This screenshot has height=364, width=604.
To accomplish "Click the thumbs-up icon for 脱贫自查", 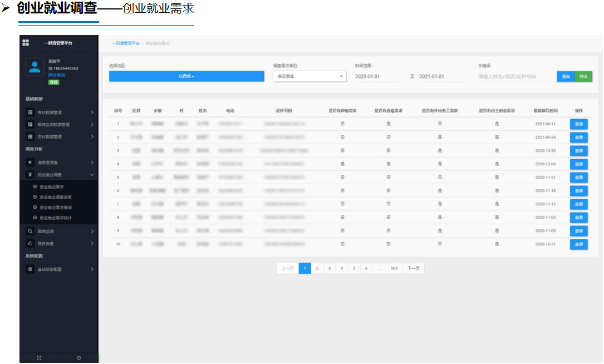I will point(30,243).
